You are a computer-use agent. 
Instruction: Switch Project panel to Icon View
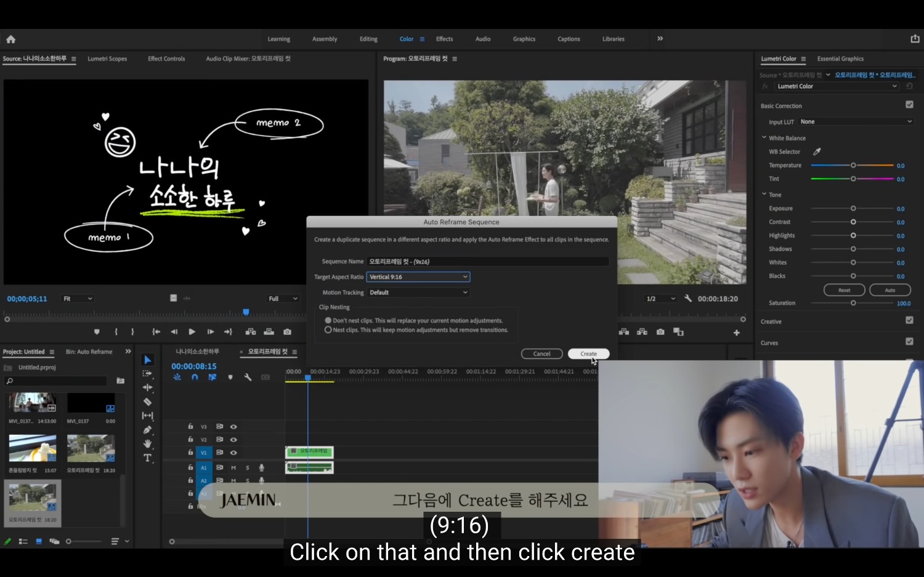click(39, 541)
